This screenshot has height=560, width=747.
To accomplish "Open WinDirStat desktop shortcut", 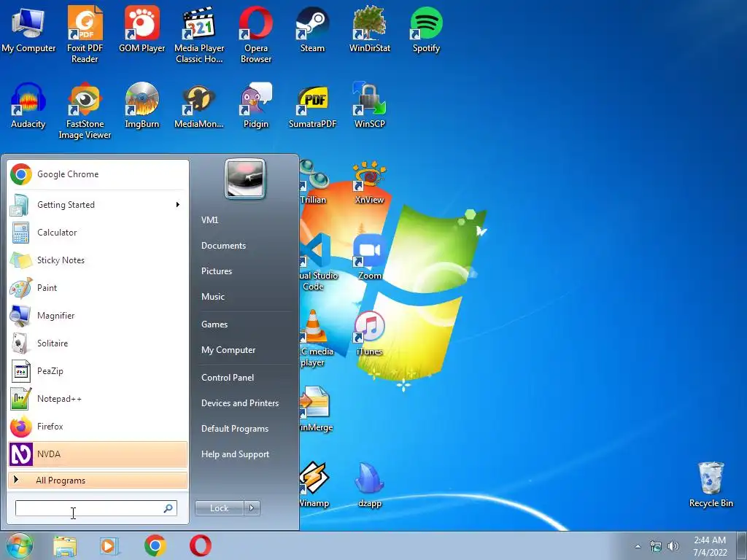I will point(369,29).
